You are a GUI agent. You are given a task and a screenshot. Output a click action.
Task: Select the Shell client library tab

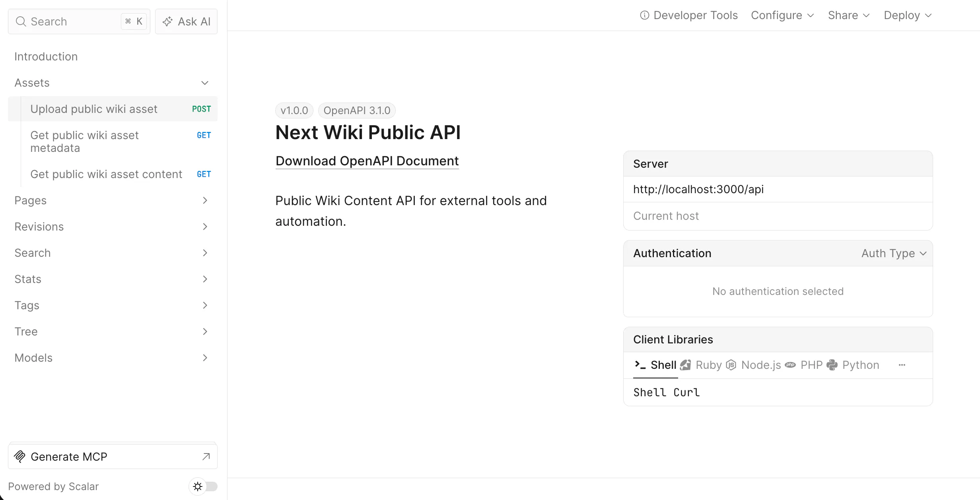point(655,365)
